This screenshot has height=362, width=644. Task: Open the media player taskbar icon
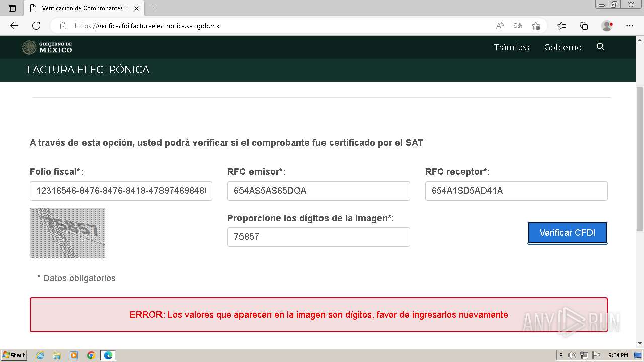pyautogui.click(x=74, y=355)
